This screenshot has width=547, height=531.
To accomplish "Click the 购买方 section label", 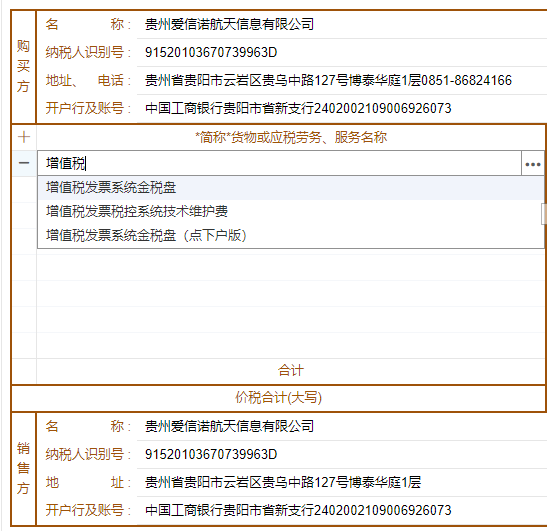I will [x=23, y=66].
